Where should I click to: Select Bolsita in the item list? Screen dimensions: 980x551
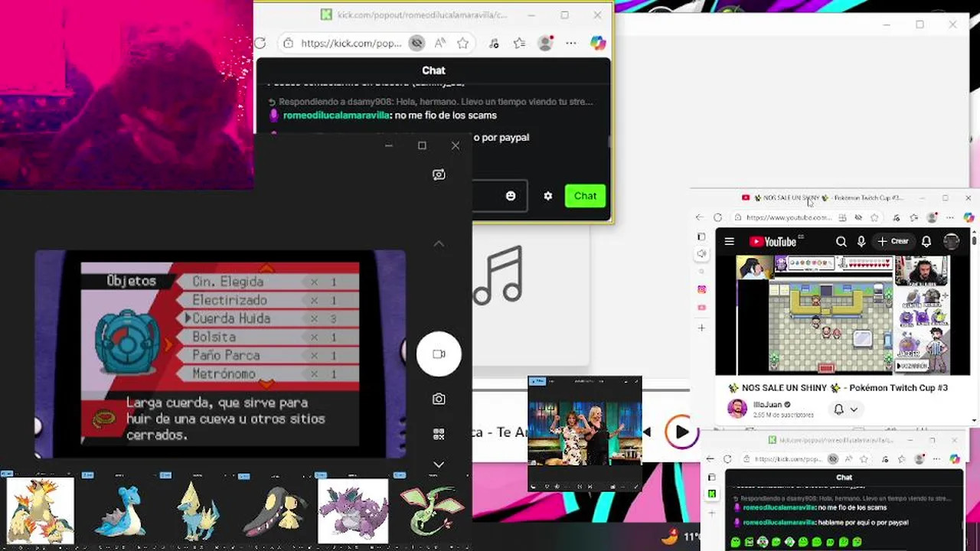click(267, 337)
